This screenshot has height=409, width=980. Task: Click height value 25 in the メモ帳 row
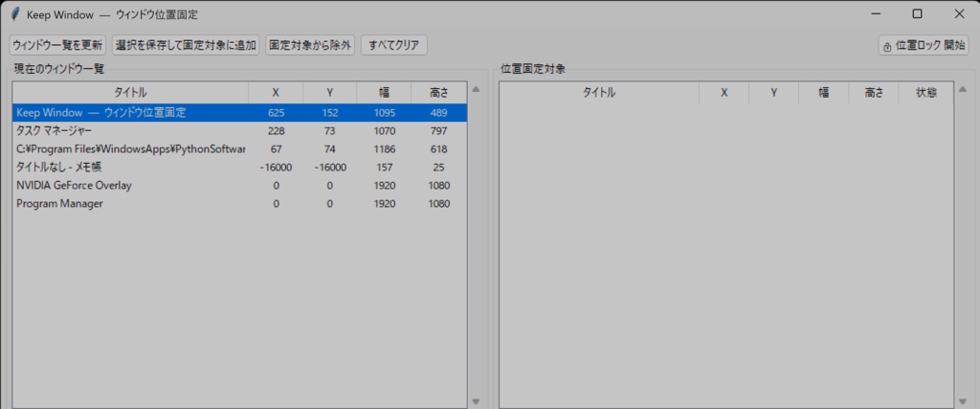[438, 168]
